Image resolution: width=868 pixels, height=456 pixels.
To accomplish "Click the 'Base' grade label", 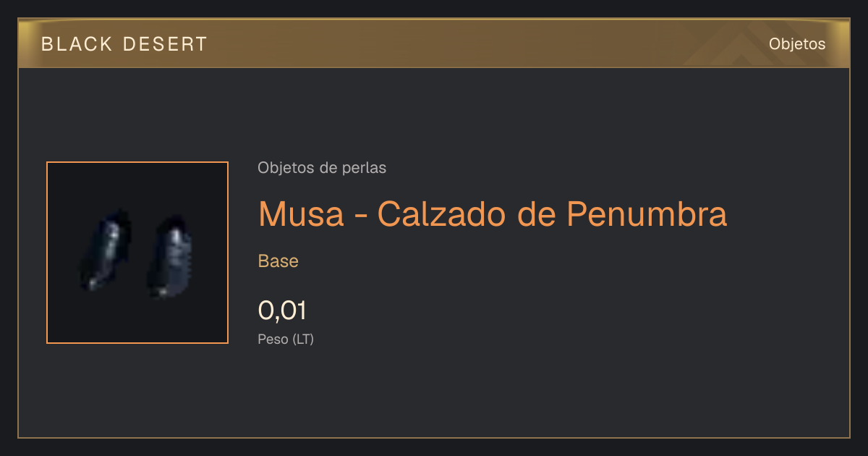I will [278, 261].
